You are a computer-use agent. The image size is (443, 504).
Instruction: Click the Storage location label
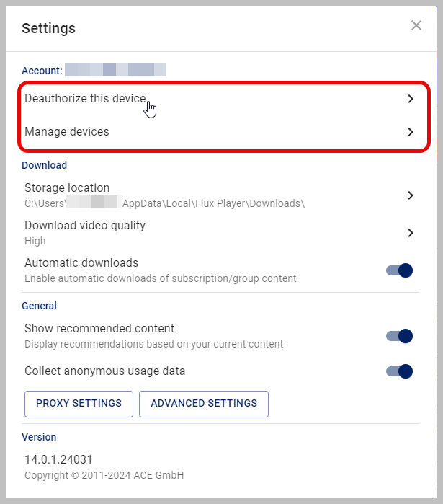pos(67,188)
